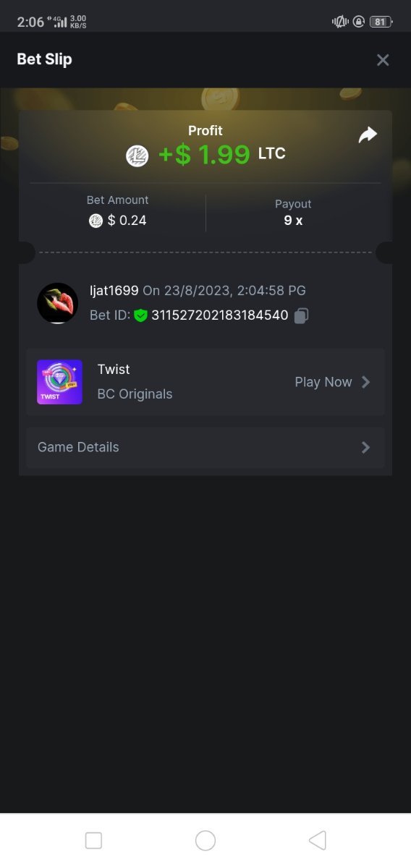Open the ljat1699 profile avatar
The height and width of the screenshot is (868, 411).
[x=57, y=303]
